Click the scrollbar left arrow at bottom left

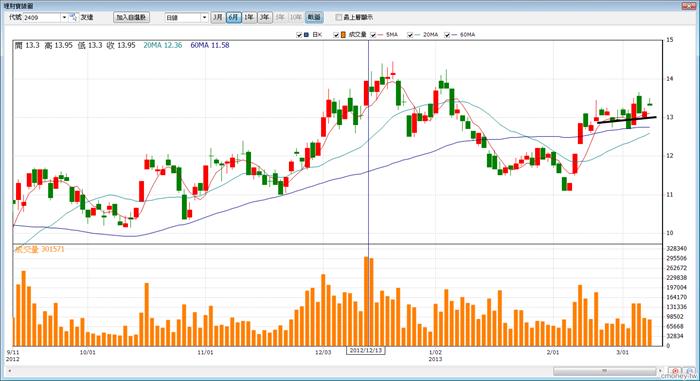pyautogui.click(x=9, y=371)
